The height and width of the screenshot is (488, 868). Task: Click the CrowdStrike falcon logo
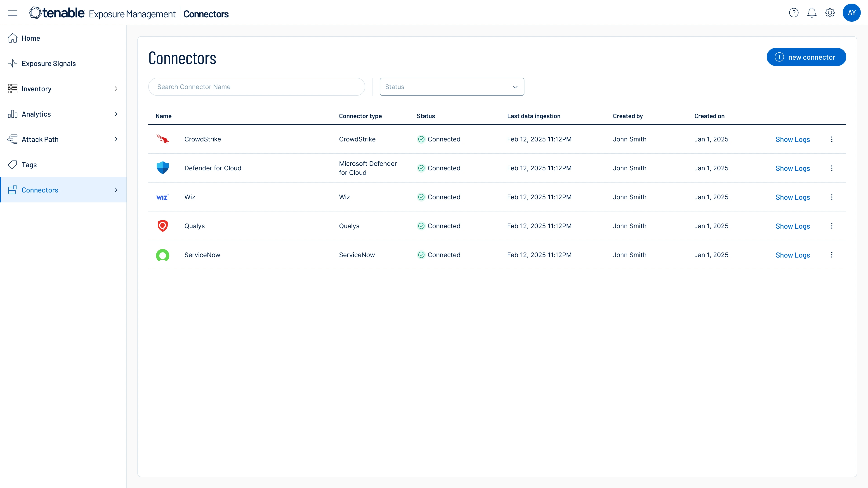click(x=163, y=139)
